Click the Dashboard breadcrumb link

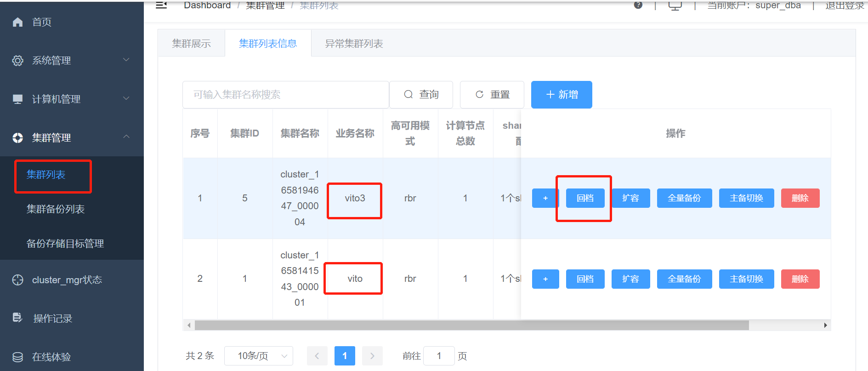pyautogui.click(x=207, y=5)
